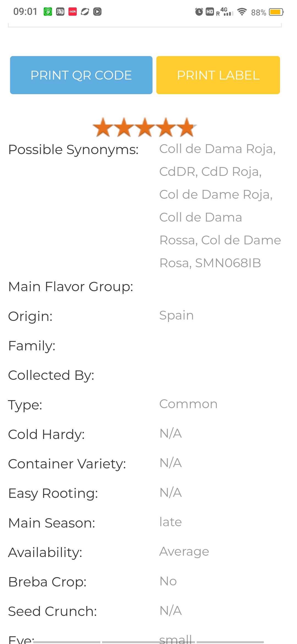Screen dimensions: 297x644
Task: Click the first orange rating star
Action: click(x=103, y=127)
